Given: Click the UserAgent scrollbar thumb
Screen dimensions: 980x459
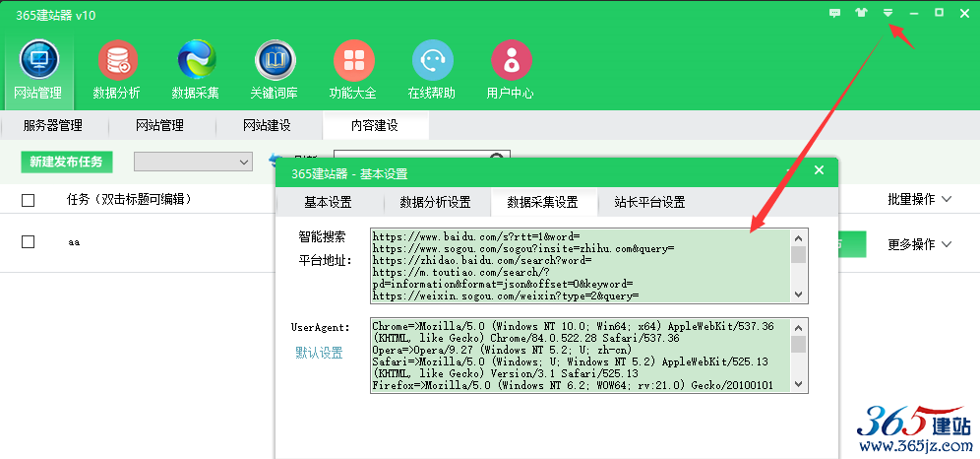Looking at the screenshot, I should tap(799, 345).
